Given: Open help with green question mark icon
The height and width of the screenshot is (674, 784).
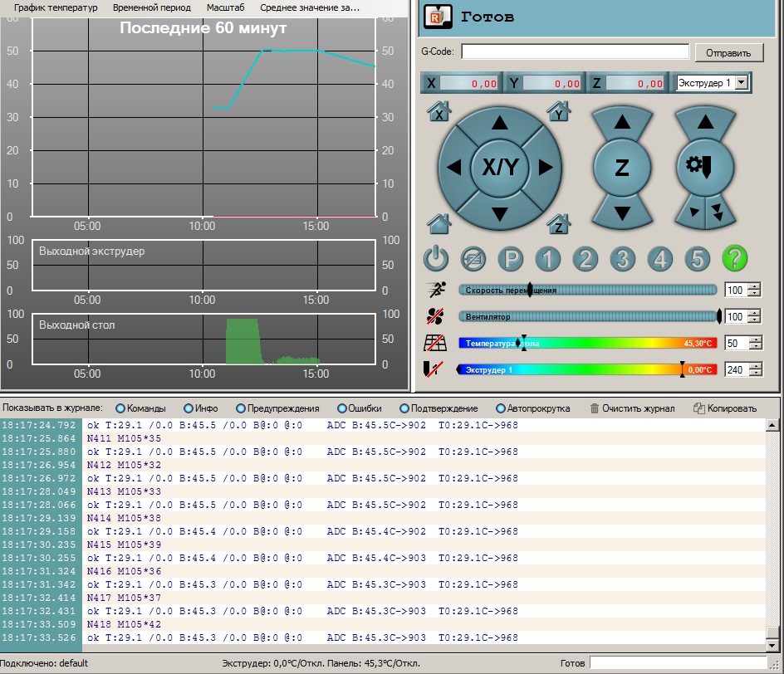Looking at the screenshot, I should tap(735, 259).
